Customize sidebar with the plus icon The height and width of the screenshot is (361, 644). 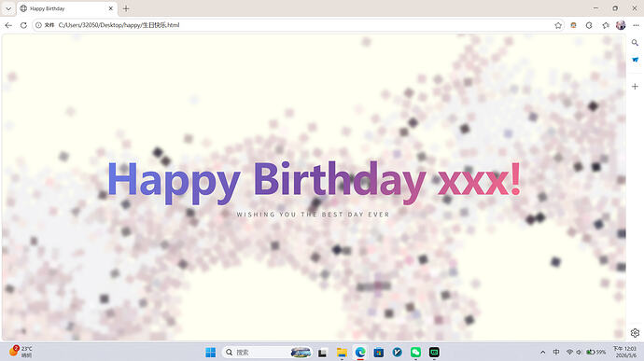coord(635,87)
